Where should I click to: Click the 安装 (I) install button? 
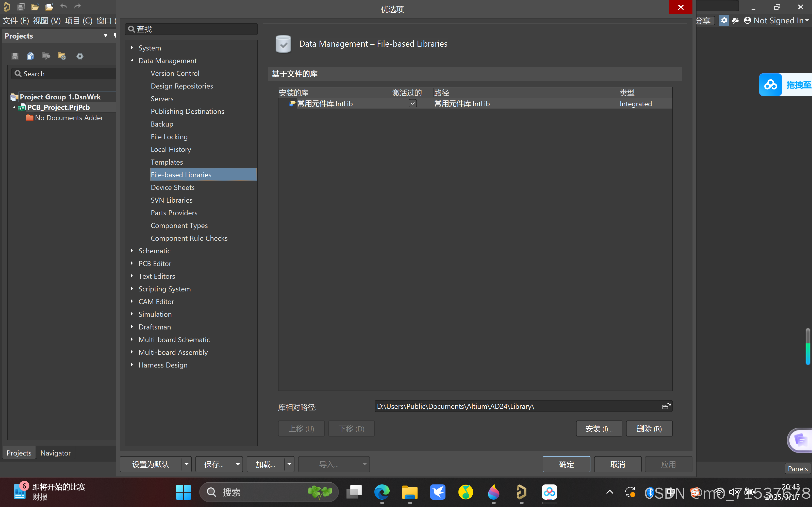599,429
